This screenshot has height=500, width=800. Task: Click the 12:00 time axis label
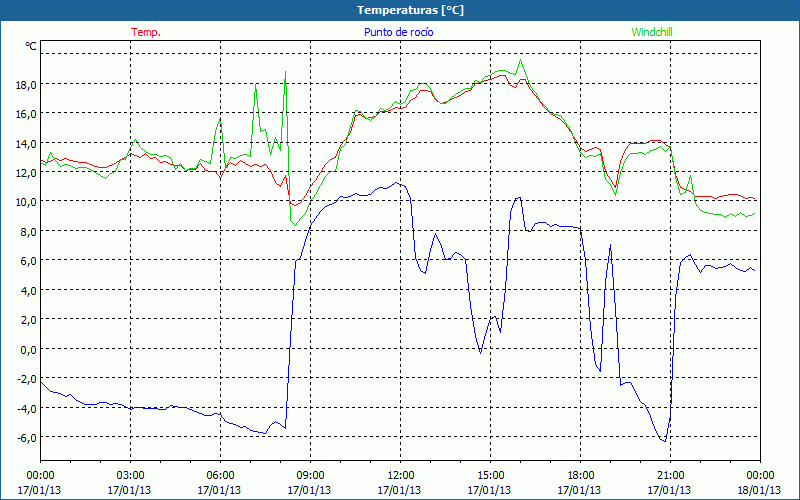click(x=401, y=476)
